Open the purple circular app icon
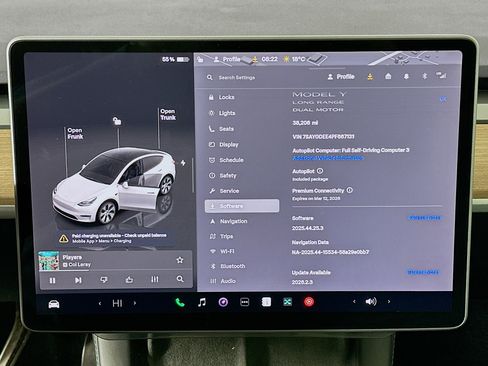 point(223,302)
